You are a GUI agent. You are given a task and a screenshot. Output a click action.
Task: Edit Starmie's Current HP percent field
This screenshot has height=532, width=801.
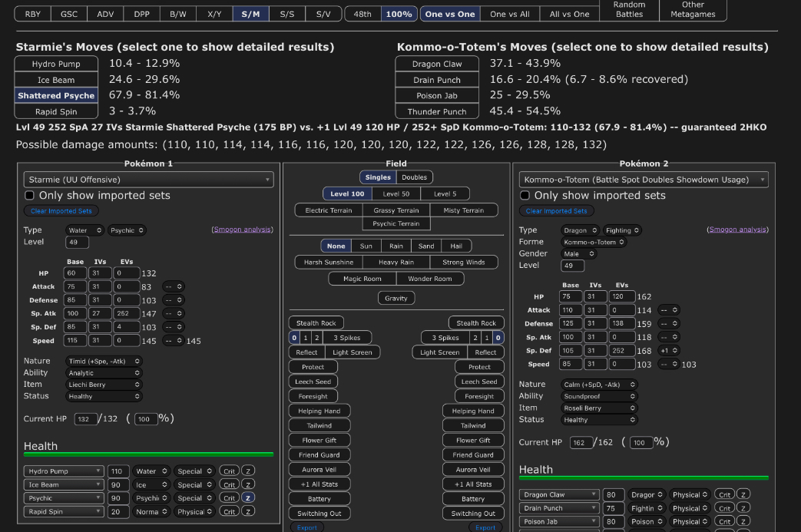pos(146,419)
